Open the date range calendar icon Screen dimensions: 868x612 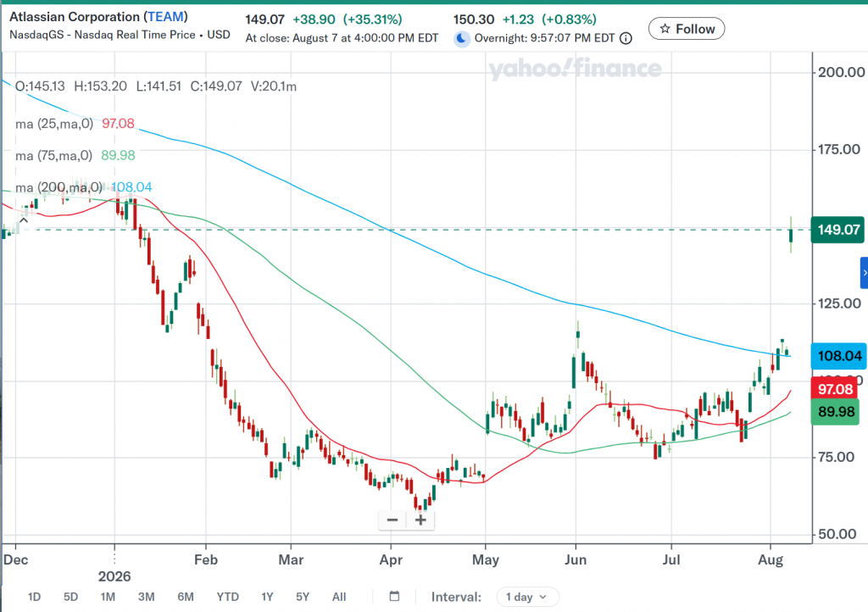pyautogui.click(x=394, y=596)
